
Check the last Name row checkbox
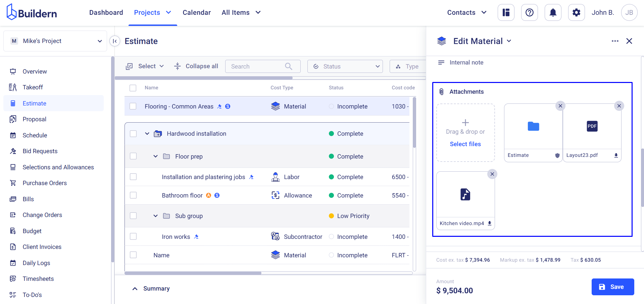tap(133, 255)
